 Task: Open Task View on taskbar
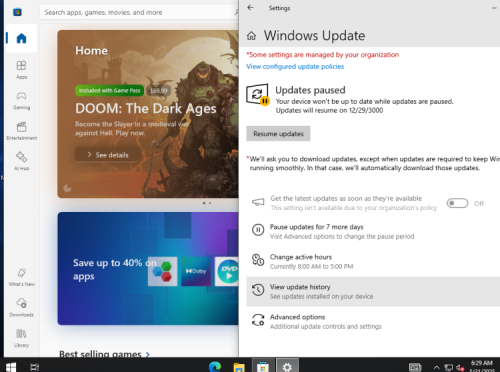click(34, 367)
